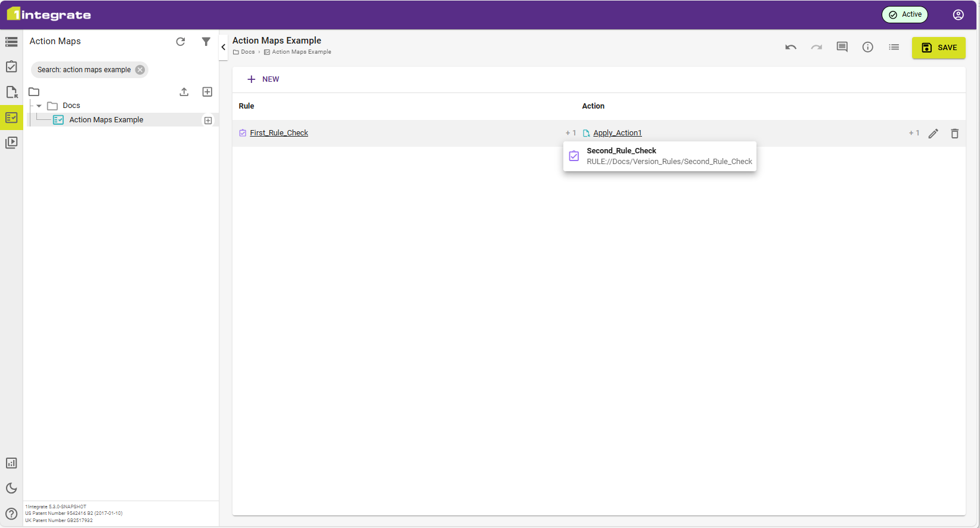Toggle the Active status badge
Image resolution: width=980 pixels, height=528 pixels.
tap(904, 15)
